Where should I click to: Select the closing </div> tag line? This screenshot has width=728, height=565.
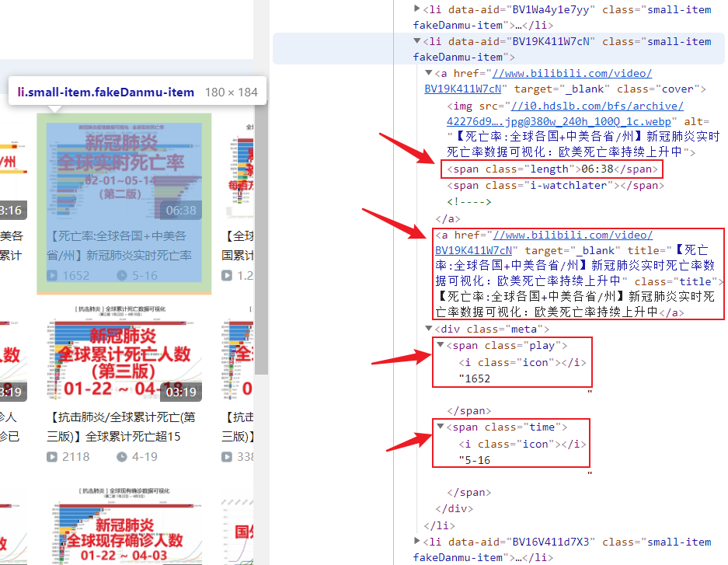click(x=455, y=509)
